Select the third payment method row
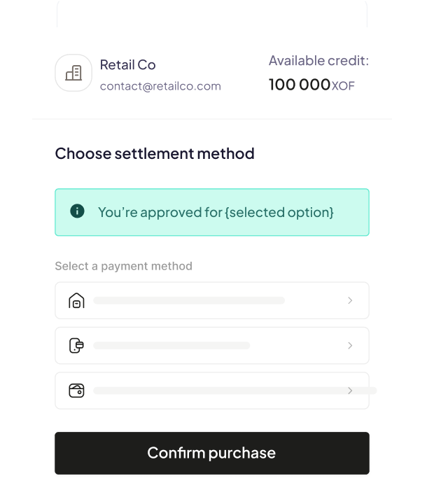The height and width of the screenshot is (497, 448). point(211,391)
